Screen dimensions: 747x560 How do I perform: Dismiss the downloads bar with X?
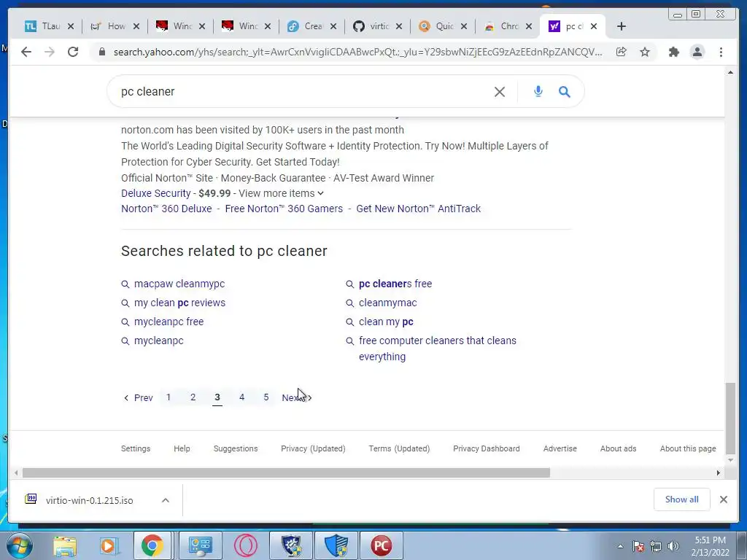[x=724, y=499]
